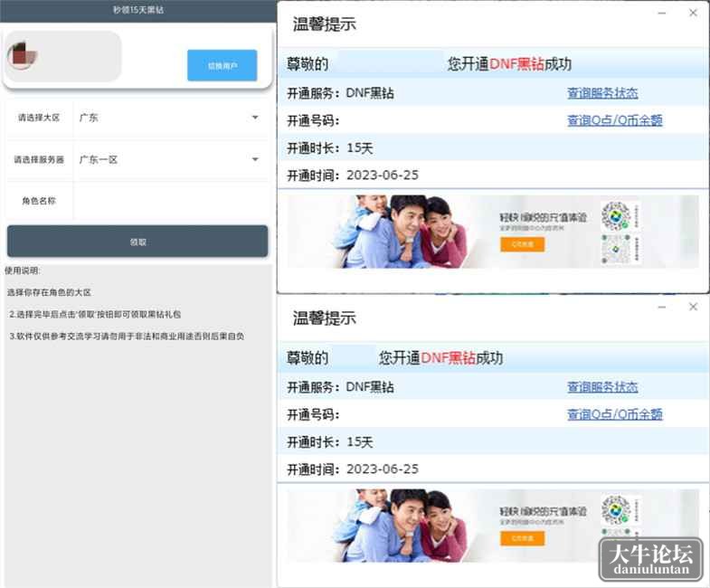Screen dimensions: 710x588
Task: Click instruction line 3 disclaimer text
Action: click(127, 337)
